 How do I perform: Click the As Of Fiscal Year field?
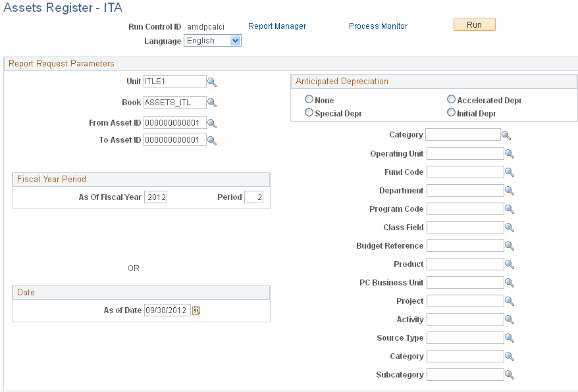click(x=155, y=196)
